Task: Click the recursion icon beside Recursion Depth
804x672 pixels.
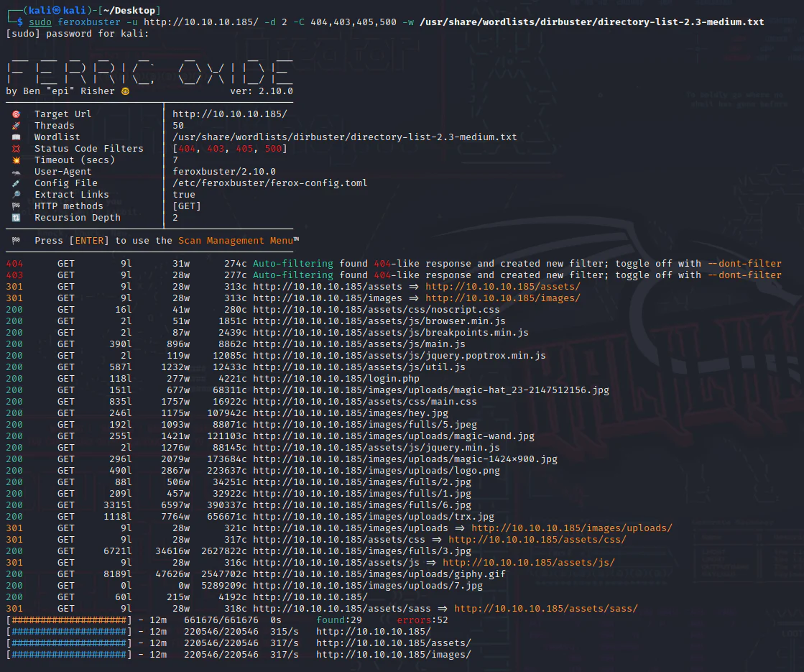Action: (16, 218)
